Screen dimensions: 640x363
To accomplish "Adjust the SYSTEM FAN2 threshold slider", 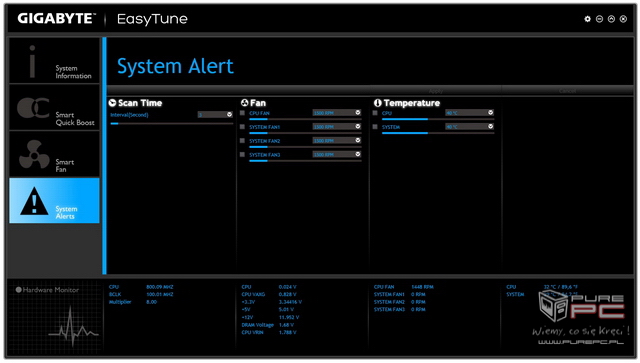I will (x=305, y=147).
